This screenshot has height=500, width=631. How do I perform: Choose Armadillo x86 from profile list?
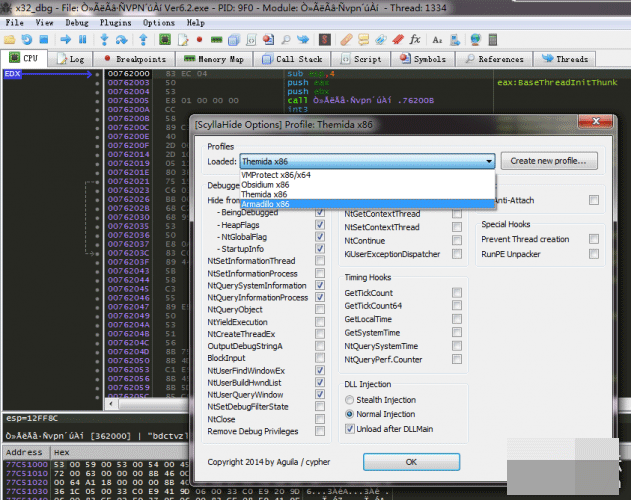[367, 204]
